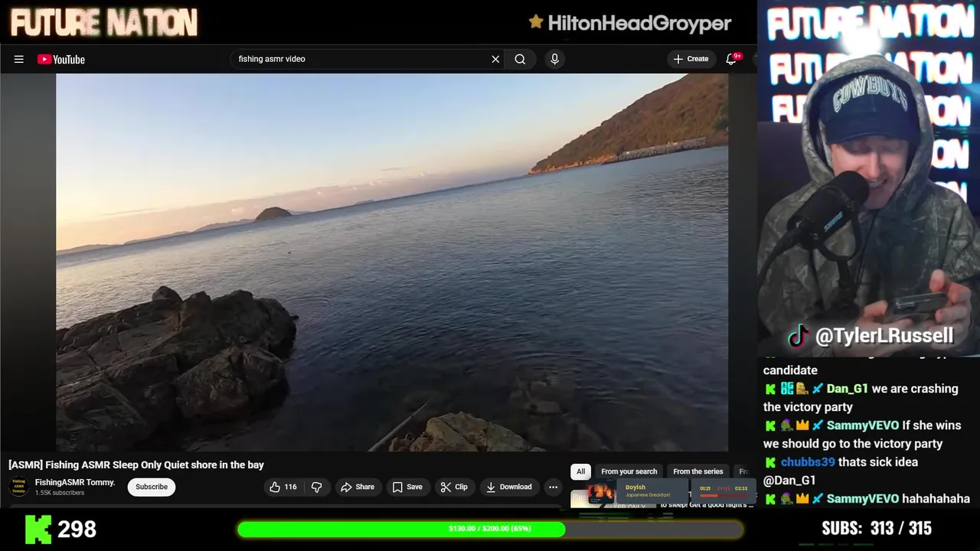Open the Create upload button
Screen dimensions: 980x551
pyautogui.click(x=691, y=59)
